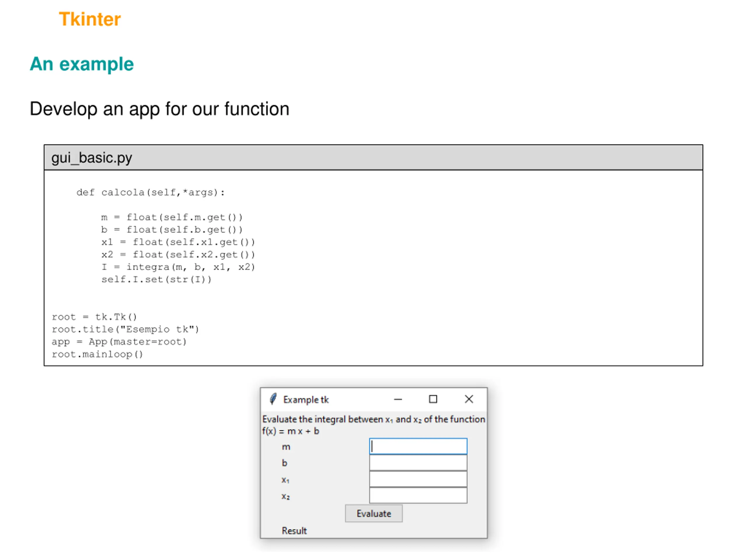
Task: Click the Result label
Action: (x=294, y=531)
